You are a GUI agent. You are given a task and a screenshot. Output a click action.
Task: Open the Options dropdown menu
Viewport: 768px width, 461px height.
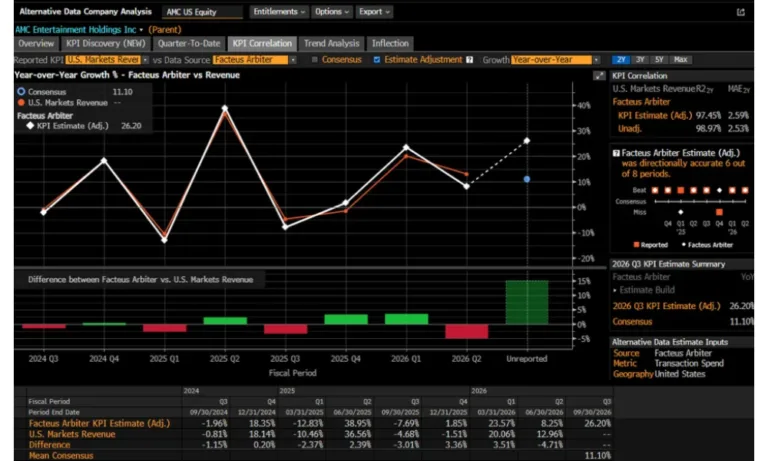[332, 12]
